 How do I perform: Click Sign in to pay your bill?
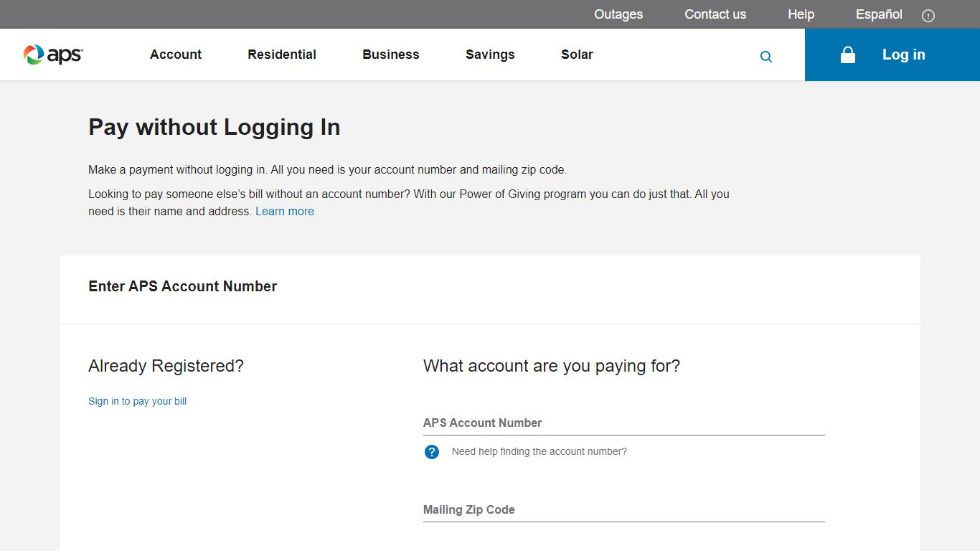pyautogui.click(x=137, y=401)
